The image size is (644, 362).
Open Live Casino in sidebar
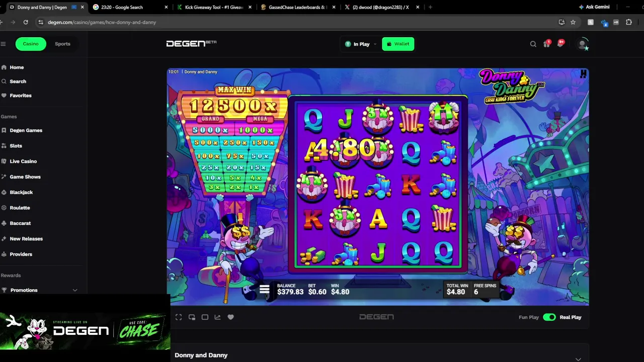pyautogui.click(x=23, y=161)
